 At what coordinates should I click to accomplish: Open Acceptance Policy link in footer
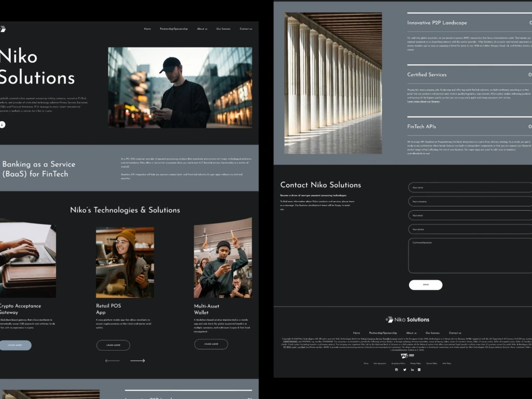(398, 363)
